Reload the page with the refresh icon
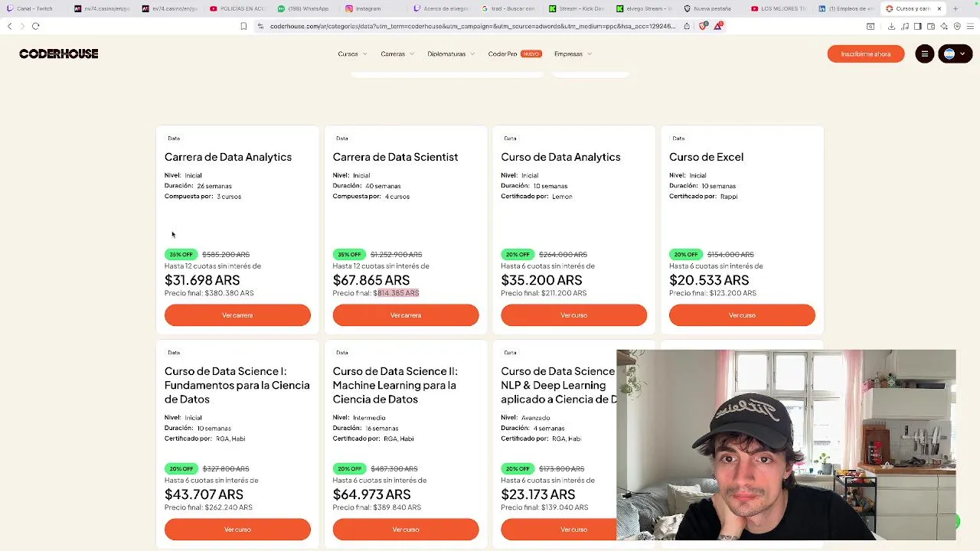This screenshot has height=551, width=980. [x=35, y=26]
